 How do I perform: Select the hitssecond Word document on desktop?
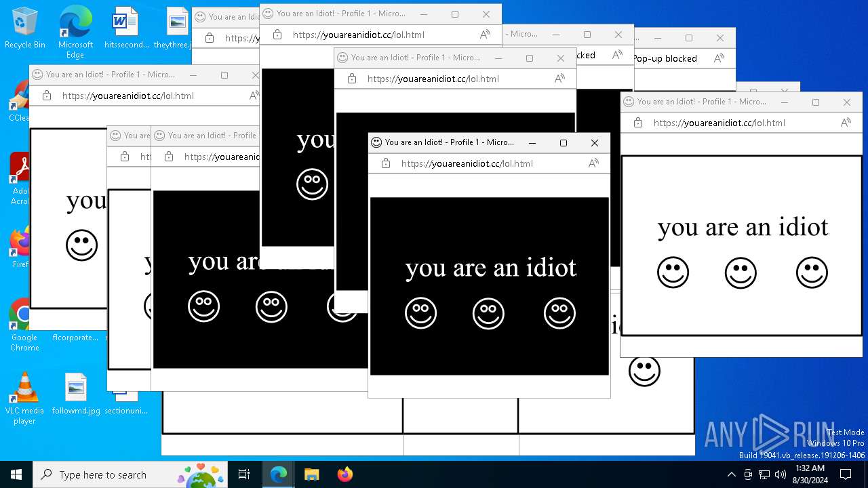pos(125,27)
